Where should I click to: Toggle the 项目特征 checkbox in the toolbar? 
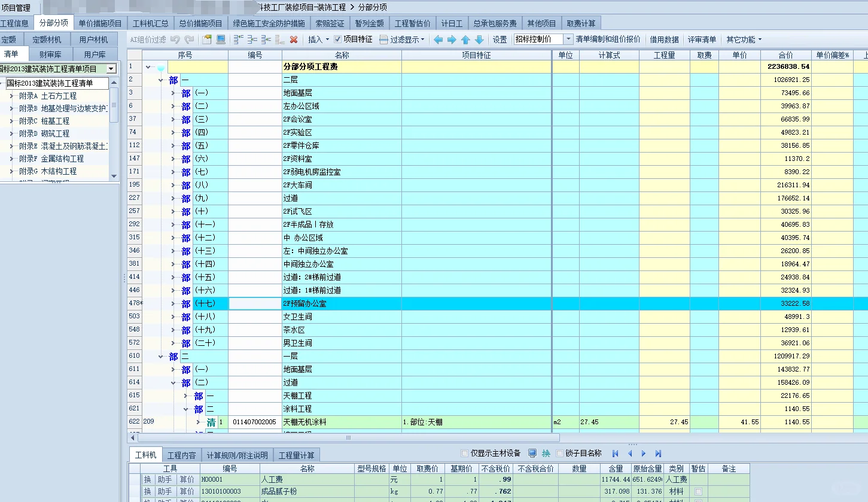(x=337, y=38)
